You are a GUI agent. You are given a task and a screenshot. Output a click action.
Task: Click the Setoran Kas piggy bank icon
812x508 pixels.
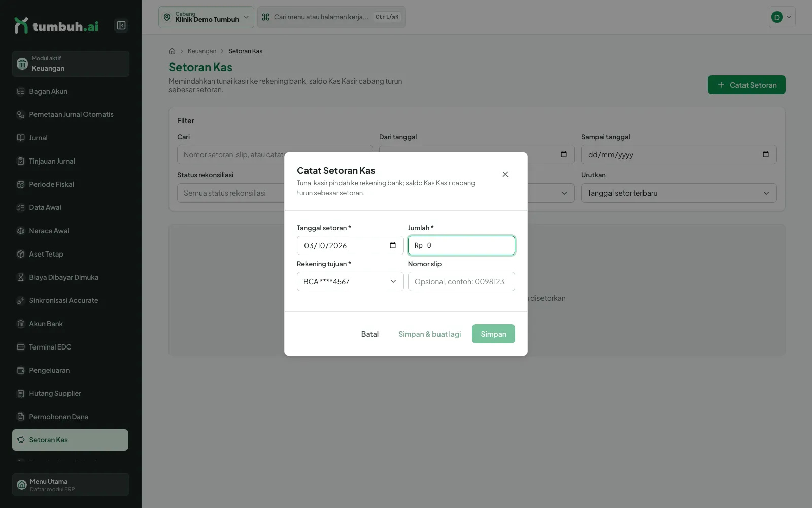click(x=21, y=440)
